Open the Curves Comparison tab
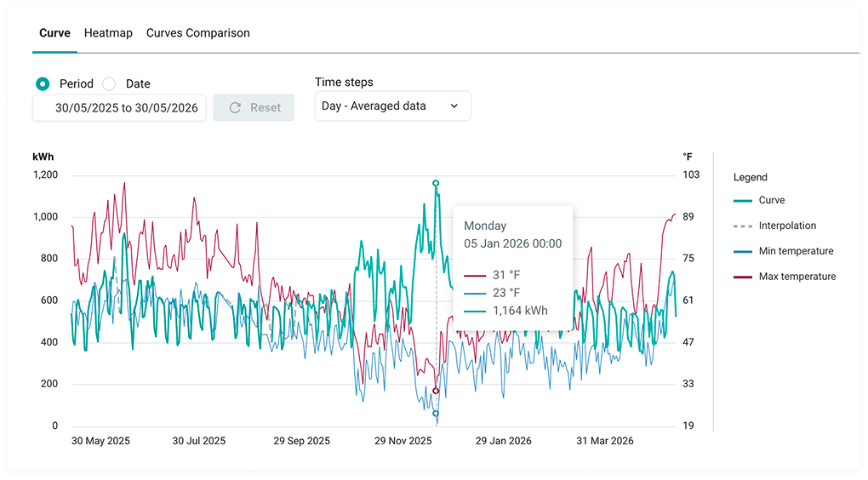This screenshot has width=868, height=480. pyautogui.click(x=197, y=33)
